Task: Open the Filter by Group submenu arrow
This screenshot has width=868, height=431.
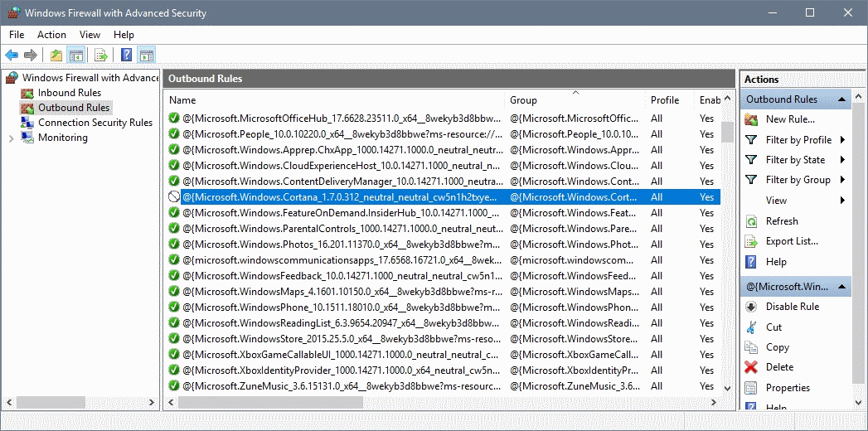Action: pyautogui.click(x=843, y=180)
